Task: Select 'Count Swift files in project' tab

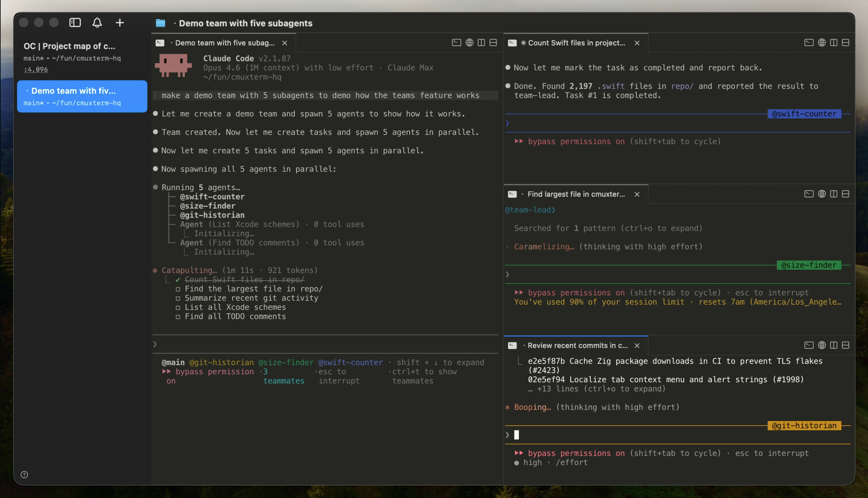Action: coord(576,43)
